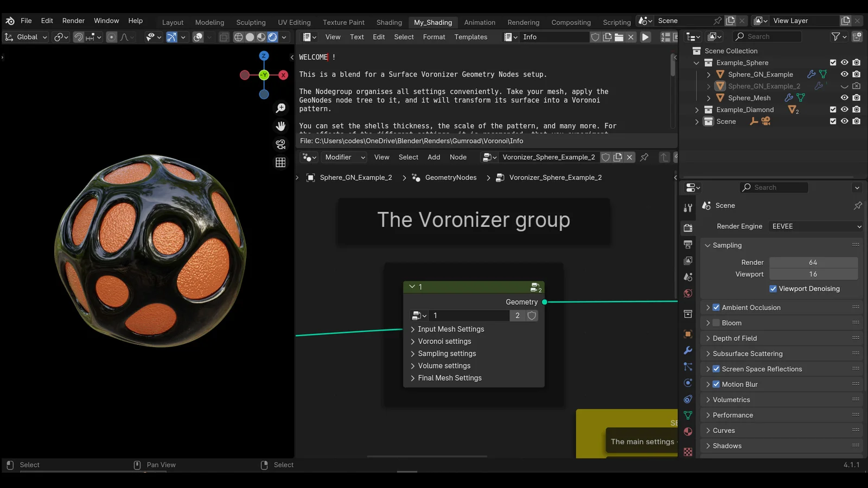Adjust the Render samples slider value 64

pyautogui.click(x=814, y=262)
